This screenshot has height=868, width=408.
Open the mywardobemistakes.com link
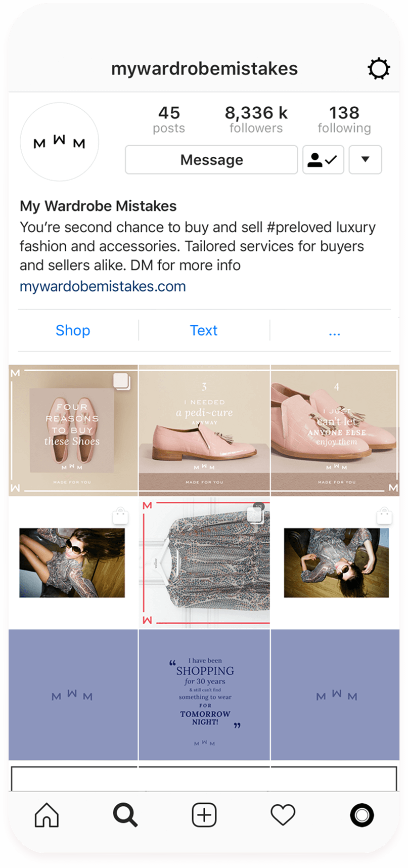point(103,286)
